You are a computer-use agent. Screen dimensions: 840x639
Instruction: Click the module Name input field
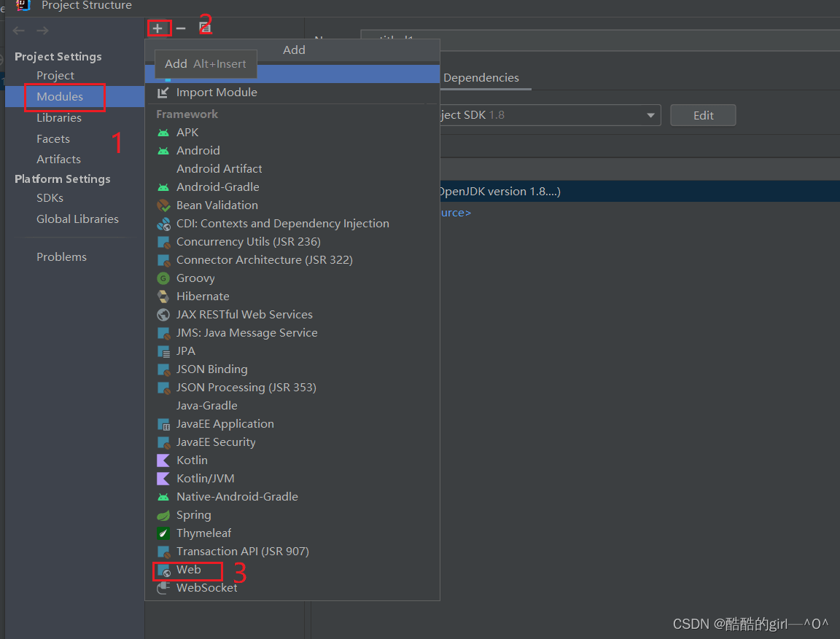[600, 40]
